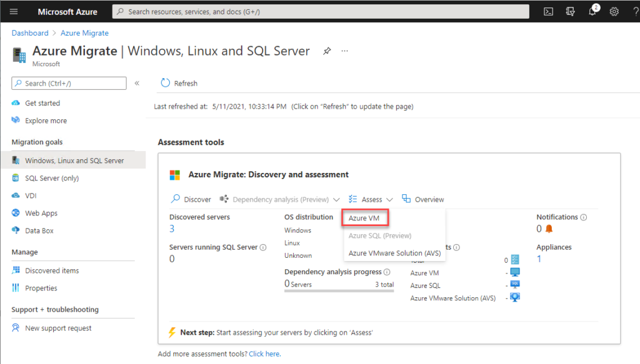Open the ellipsis menu next to page title
This screenshot has width=640, height=364.
click(x=344, y=51)
